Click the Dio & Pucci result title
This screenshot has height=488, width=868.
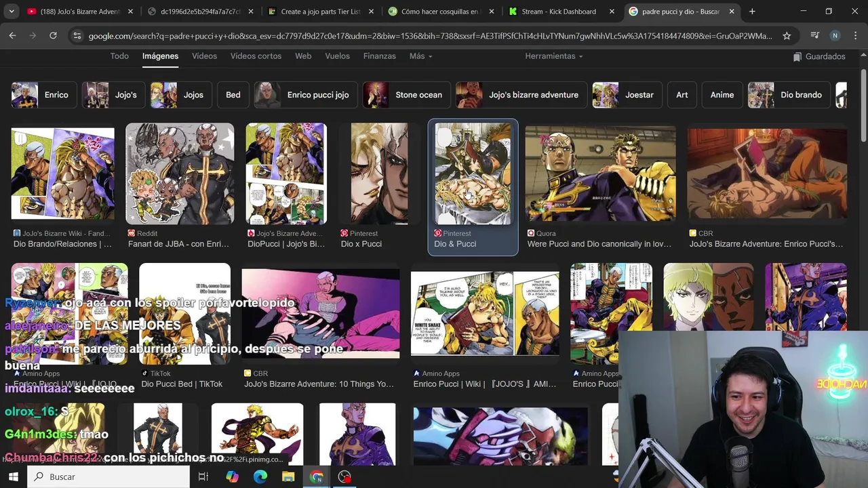455,244
